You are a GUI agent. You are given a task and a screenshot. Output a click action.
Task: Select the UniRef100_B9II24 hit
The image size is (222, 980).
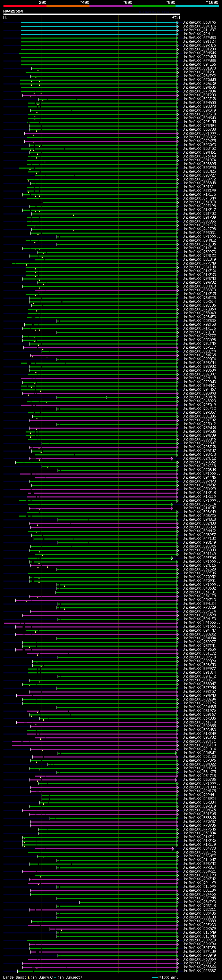click(x=199, y=41)
